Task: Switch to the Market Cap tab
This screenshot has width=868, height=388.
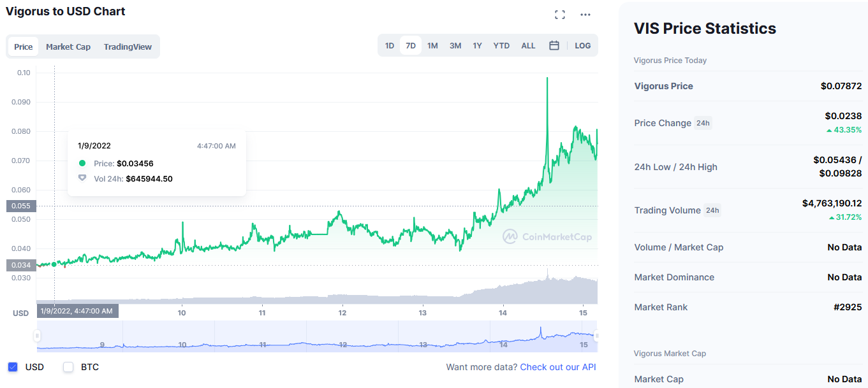Action: coord(68,47)
